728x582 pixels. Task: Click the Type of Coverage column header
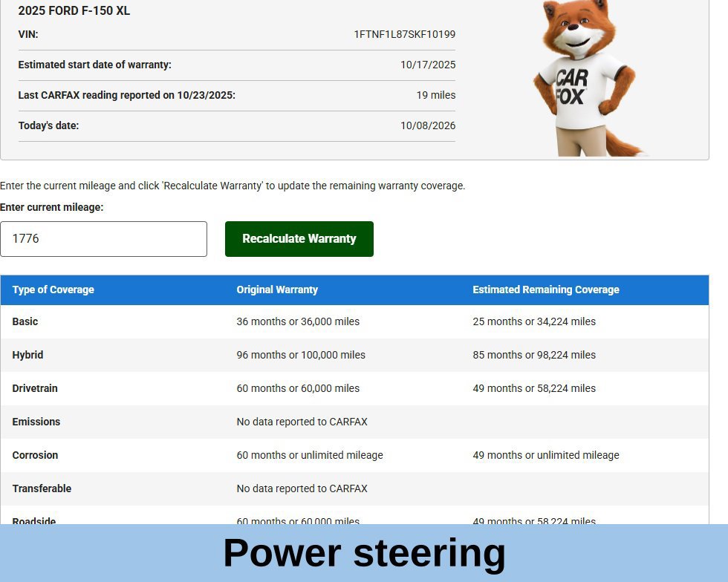[53, 290]
